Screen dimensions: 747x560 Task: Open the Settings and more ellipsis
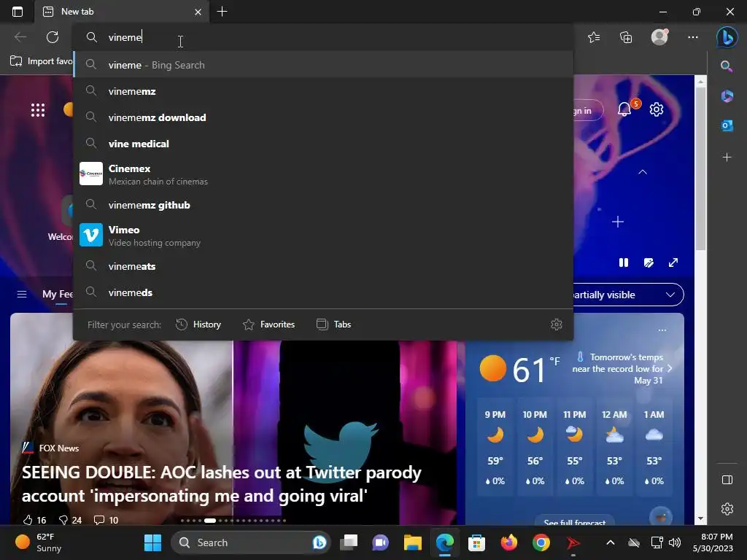(x=693, y=37)
